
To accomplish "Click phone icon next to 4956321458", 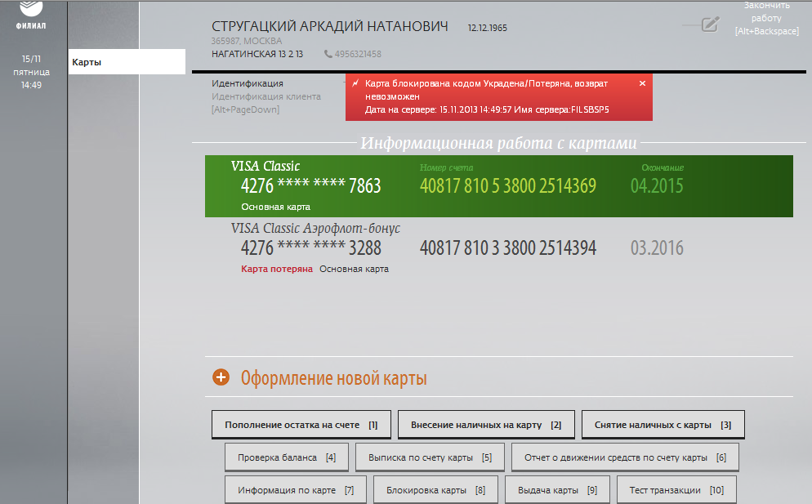I will point(328,54).
